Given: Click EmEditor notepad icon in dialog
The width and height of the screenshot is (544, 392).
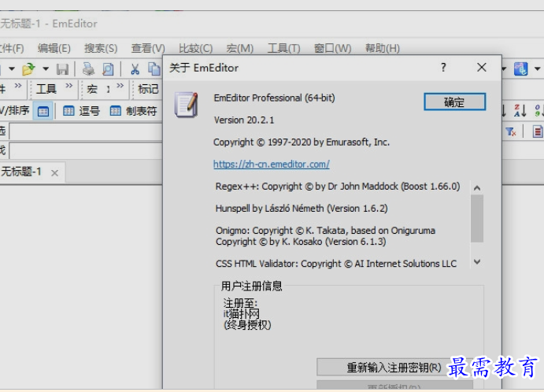Looking at the screenshot, I should tap(187, 105).
